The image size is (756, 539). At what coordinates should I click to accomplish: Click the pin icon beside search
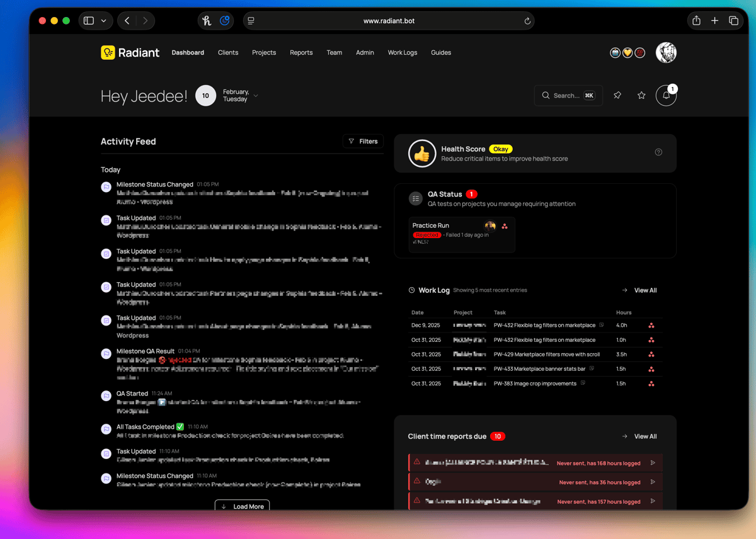(617, 96)
